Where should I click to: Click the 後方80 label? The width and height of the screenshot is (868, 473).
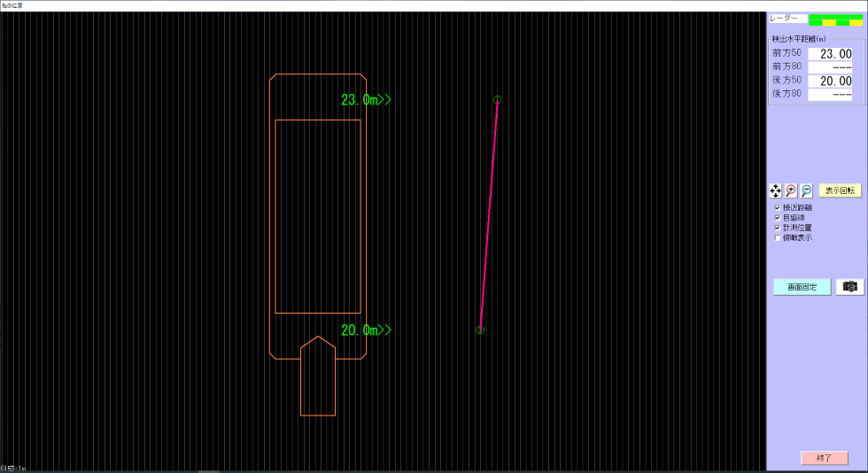(787, 94)
